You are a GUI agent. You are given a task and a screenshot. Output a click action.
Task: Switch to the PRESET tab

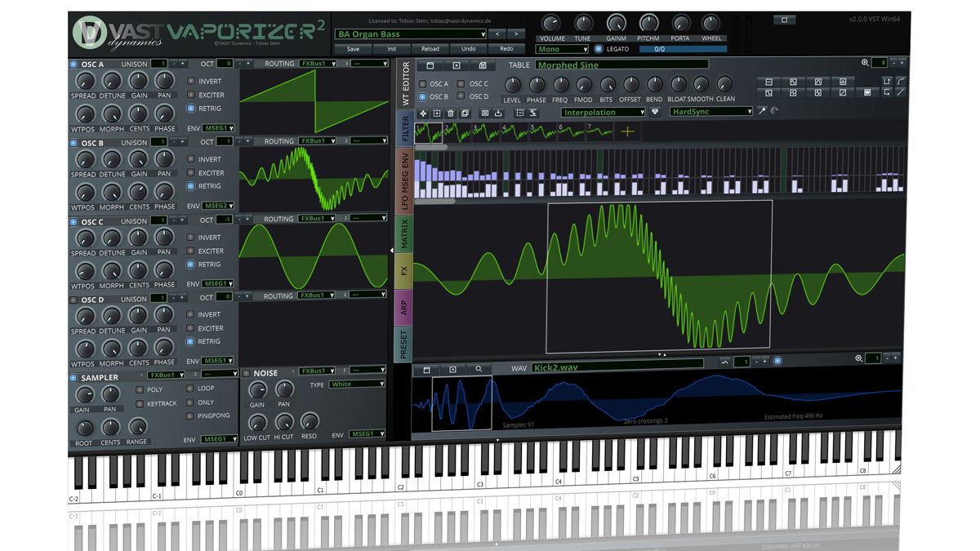point(403,344)
